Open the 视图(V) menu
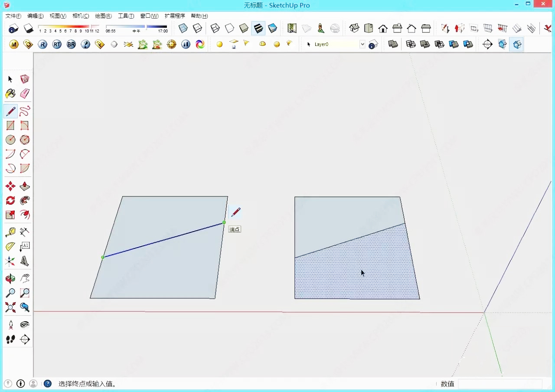555x392 pixels. pyautogui.click(x=58, y=16)
